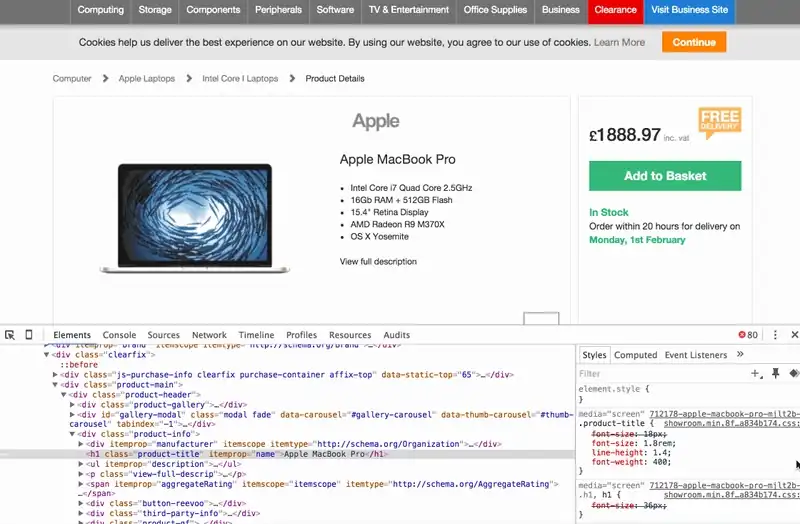Select the Event Listeners sidebar tab
800x524 pixels.
coord(696,355)
